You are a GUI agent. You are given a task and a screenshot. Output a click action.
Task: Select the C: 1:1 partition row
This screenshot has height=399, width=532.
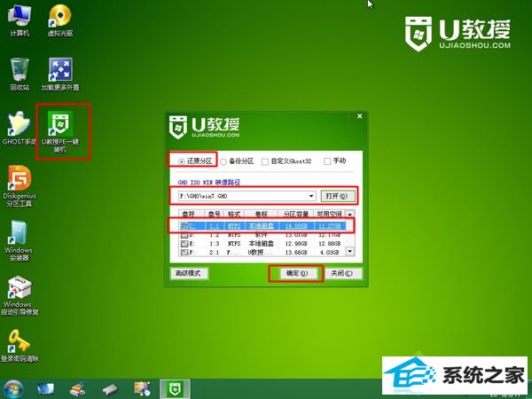[262, 226]
